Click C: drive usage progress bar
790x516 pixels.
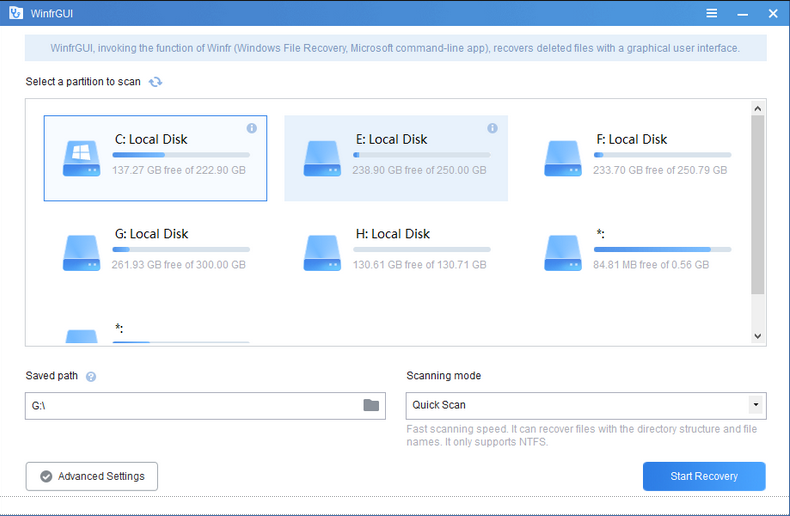[x=181, y=155]
